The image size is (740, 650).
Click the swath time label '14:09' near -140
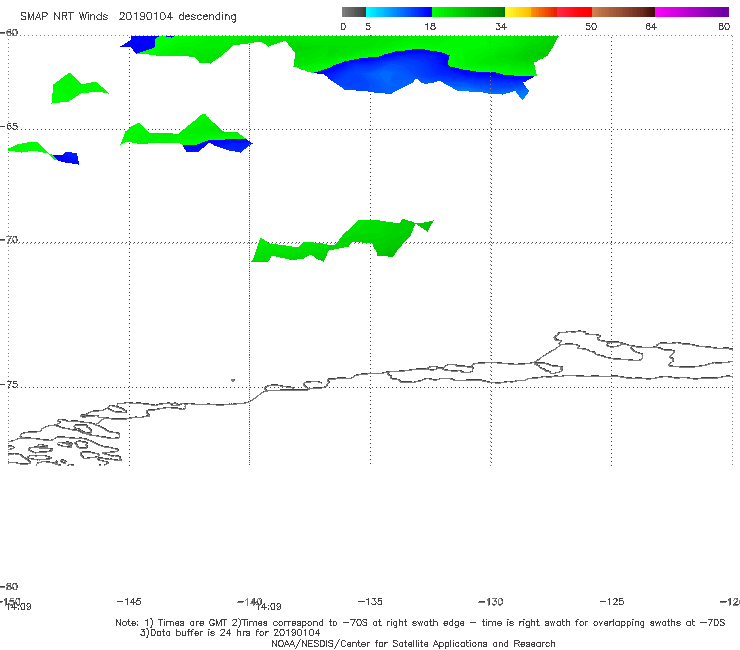point(269,607)
